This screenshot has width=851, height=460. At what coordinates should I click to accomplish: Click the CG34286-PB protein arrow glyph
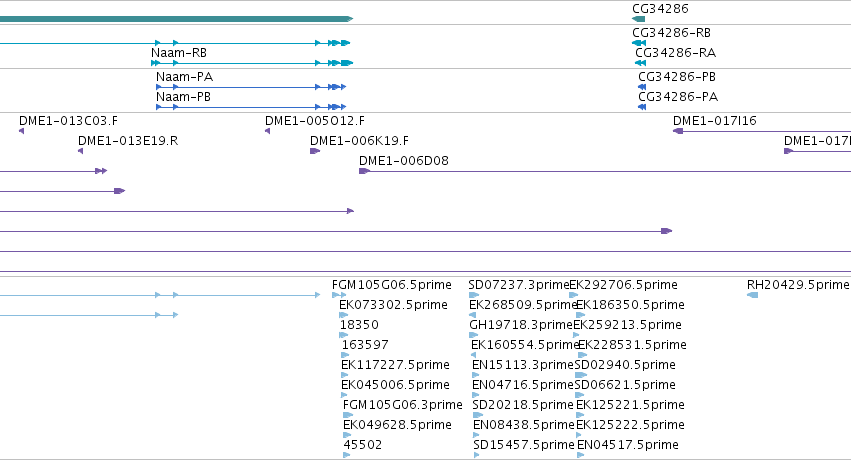coord(642,87)
